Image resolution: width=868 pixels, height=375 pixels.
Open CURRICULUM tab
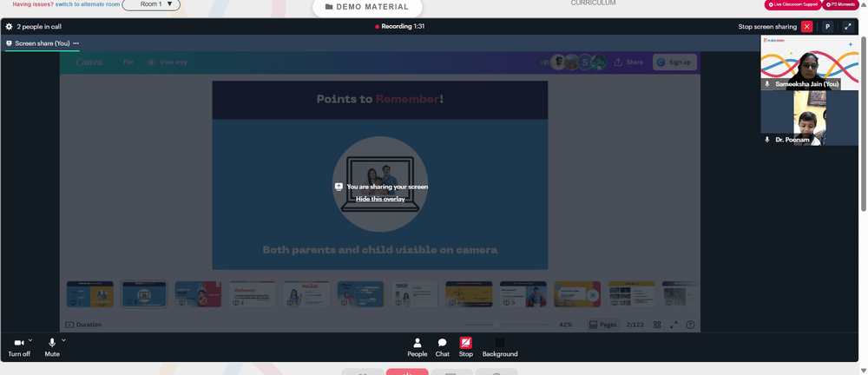pos(593,3)
